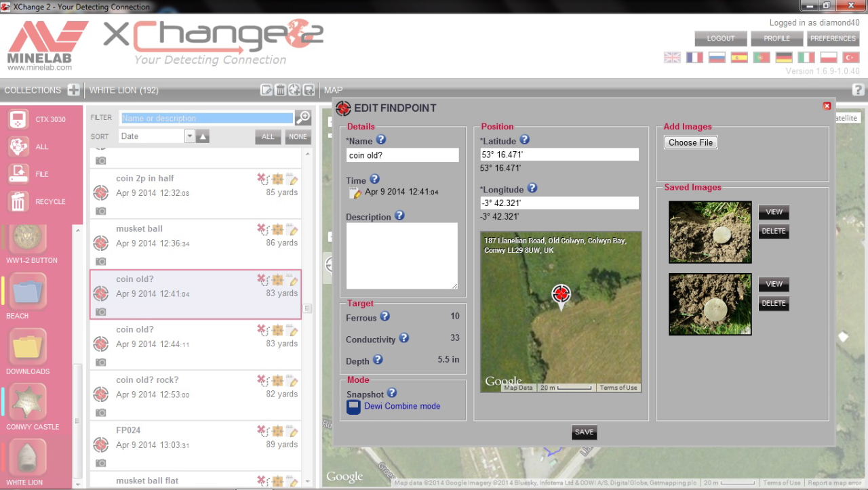Open help icon next to Longitude

pyautogui.click(x=532, y=188)
